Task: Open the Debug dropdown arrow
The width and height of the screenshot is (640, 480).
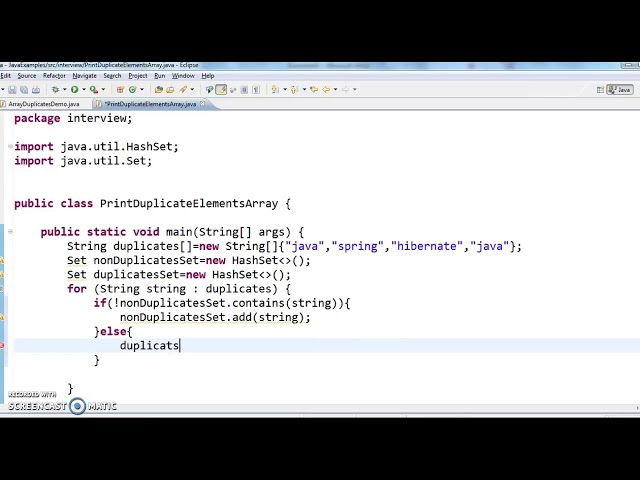Action: (64, 89)
